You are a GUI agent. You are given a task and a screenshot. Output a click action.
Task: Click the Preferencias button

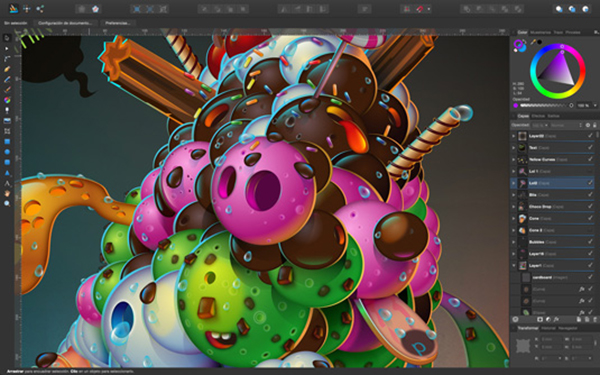(117, 23)
